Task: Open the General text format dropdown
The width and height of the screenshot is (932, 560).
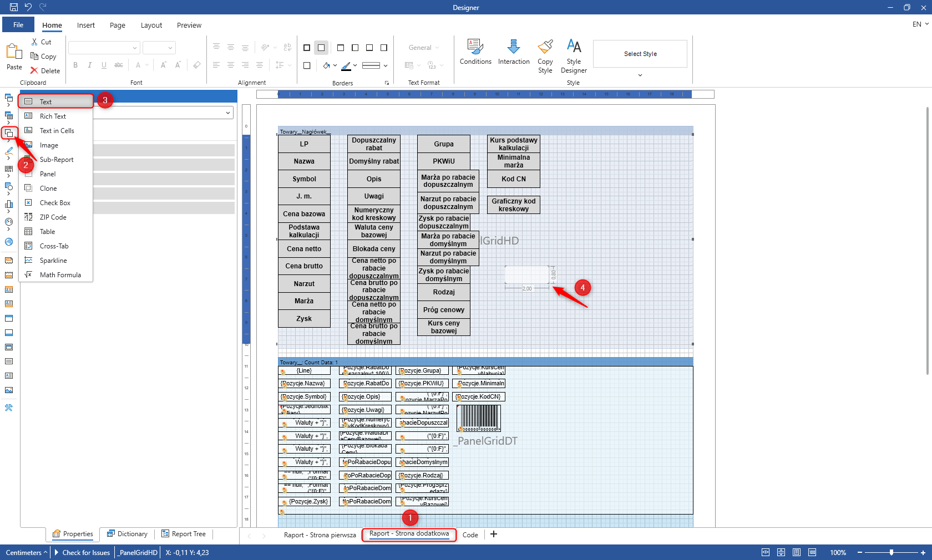Action: click(x=424, y=48)
